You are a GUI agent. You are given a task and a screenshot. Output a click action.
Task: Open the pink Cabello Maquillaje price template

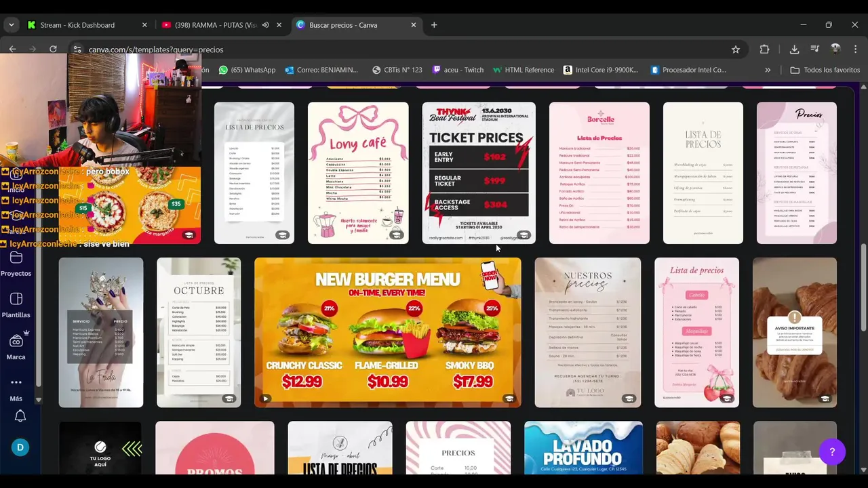[x=696, y=332]
